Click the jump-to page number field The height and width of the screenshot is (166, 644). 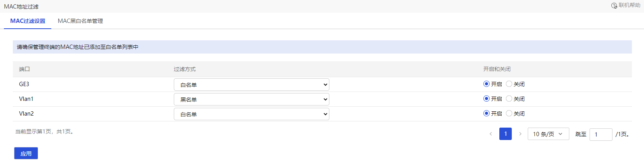pos(601,134)
